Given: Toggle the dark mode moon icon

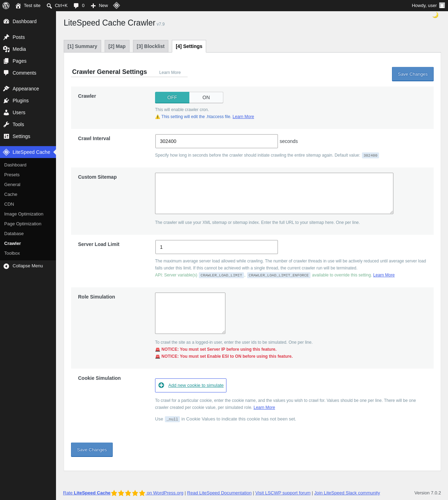Looking at the screenshot, I should pyautogui.click(x=435, y=15).
